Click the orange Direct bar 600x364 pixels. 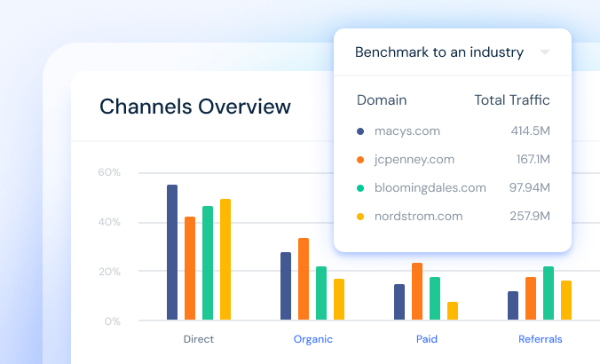(x=190, y=268)
